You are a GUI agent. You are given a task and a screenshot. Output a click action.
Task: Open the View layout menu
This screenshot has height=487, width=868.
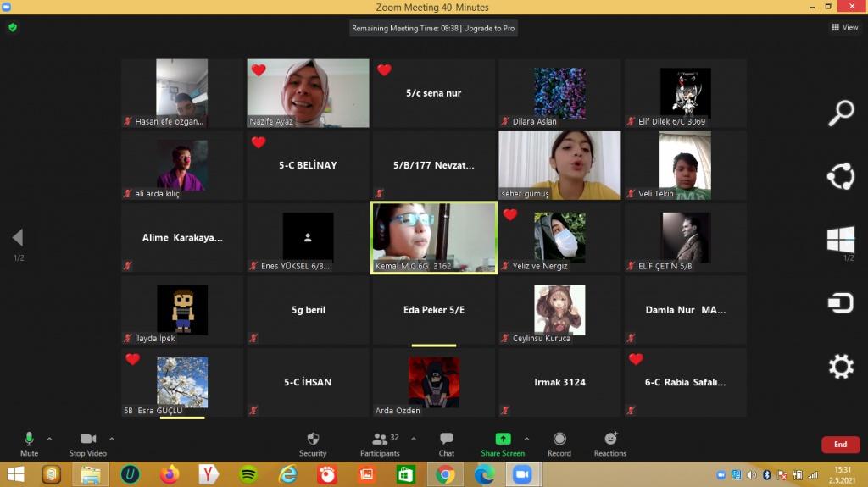[845, 27]
